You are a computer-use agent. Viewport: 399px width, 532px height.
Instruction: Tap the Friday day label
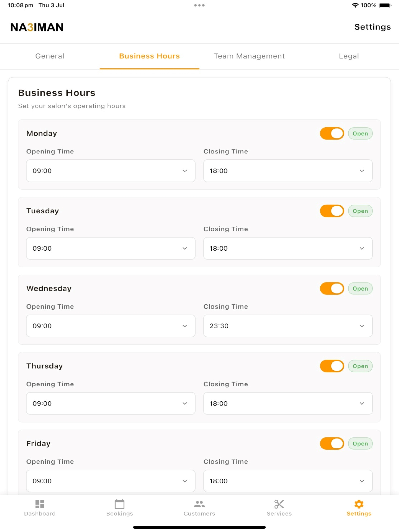pos(38,443)
